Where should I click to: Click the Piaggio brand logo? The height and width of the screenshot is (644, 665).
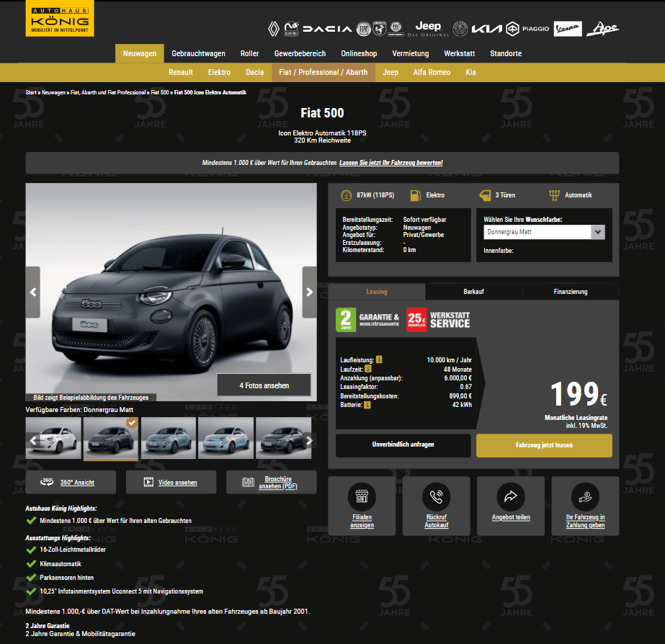(527, 29)
